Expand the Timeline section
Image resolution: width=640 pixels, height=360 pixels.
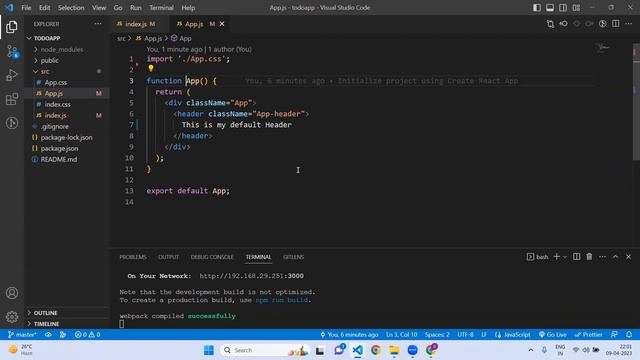pos(67,324)
